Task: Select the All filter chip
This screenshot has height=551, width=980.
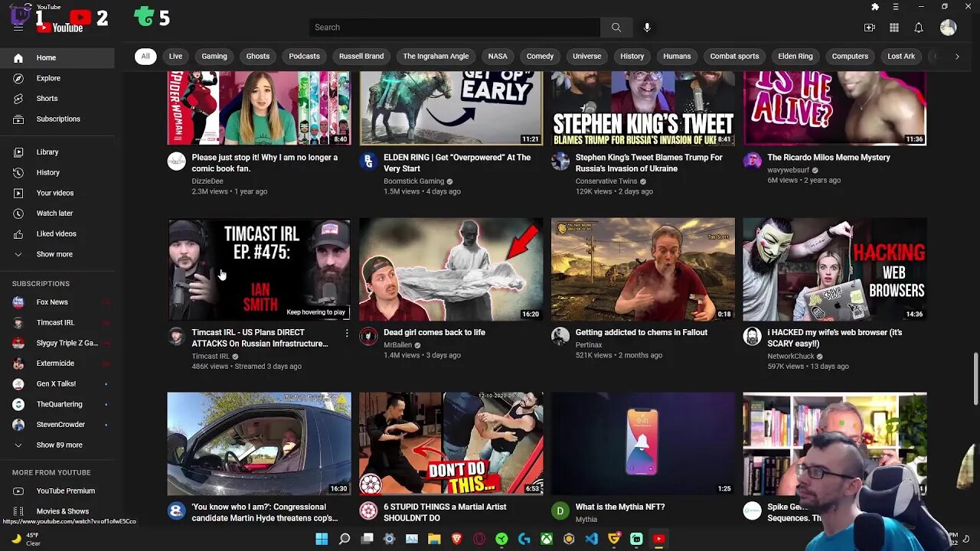Action: pyautogui.click(x=145, y=56)
